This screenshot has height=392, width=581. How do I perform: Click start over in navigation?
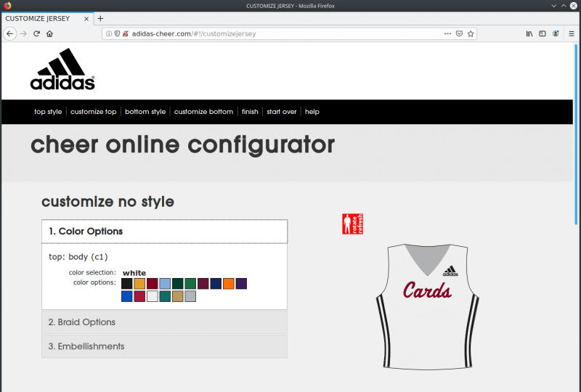point(282,112)
